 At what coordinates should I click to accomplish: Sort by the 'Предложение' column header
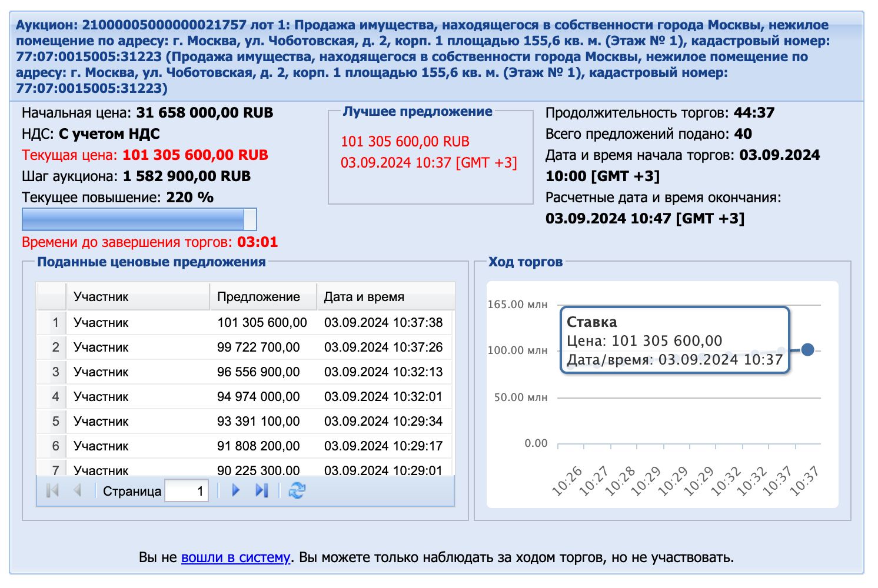(263, 297)
